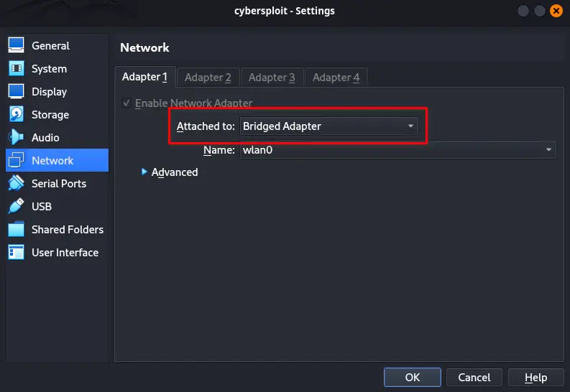Click the System chip icon
Image resolution: width=570 pixels, height=392 pixels.
coord(16,68)
